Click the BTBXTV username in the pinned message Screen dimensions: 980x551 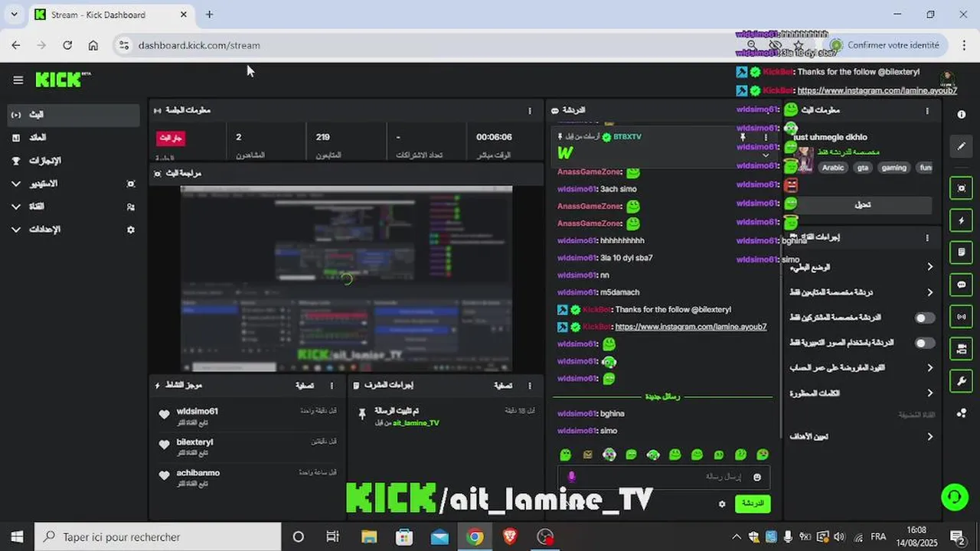627,137
